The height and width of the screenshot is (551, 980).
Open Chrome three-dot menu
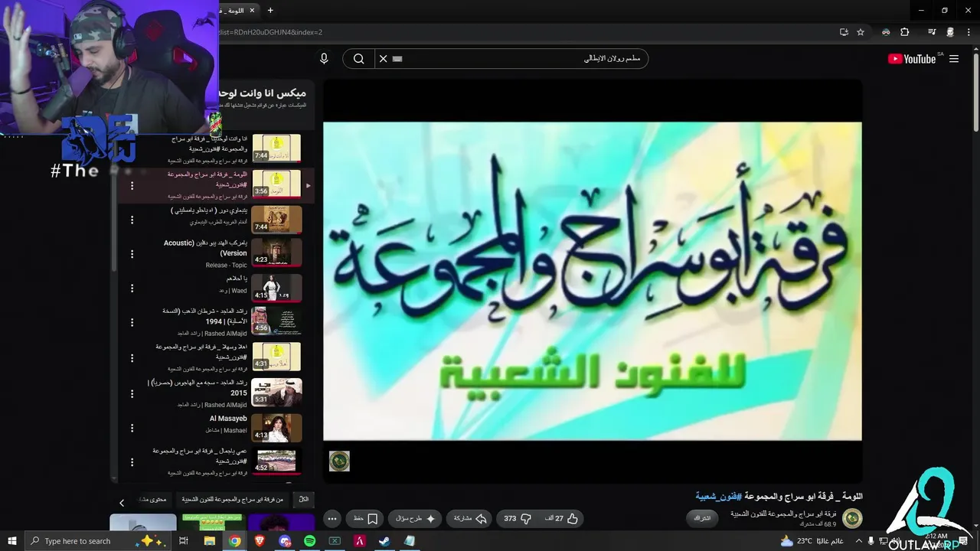pos(969,32)
